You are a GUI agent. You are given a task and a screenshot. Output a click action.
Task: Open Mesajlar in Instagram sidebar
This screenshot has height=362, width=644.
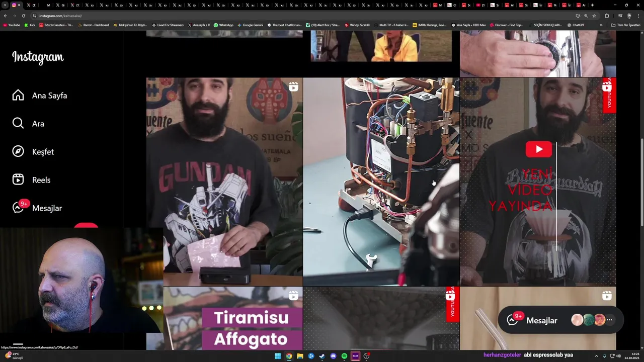point(37,208)
